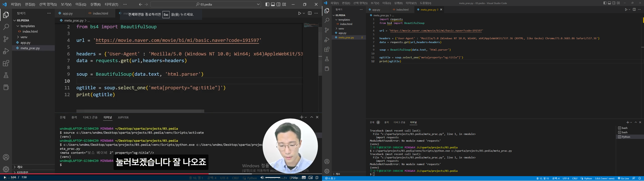This screenshot has height=181, width=644.
Task: Click 3.8.6 venv interpreter in status bar
Action: point(604,178)
